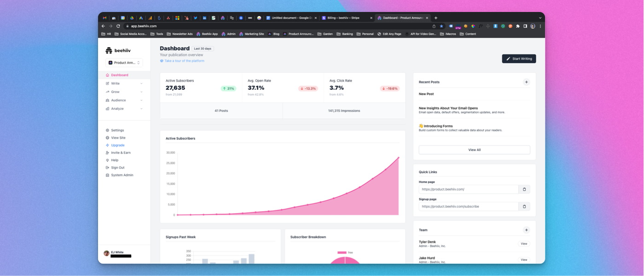Open the pinned Twitter tab

[195, 18]
